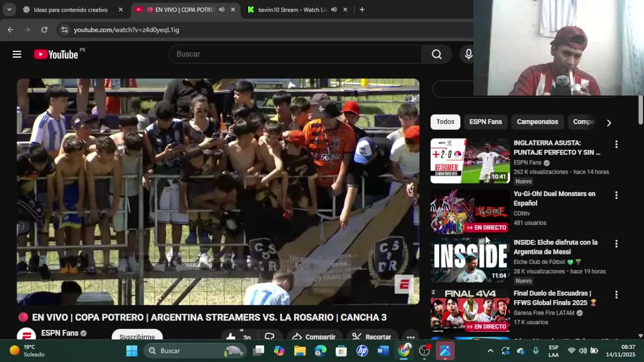Screen dimensions: 644x362
Task: Start voice search with microphone icon
Action: click(468, 54)
